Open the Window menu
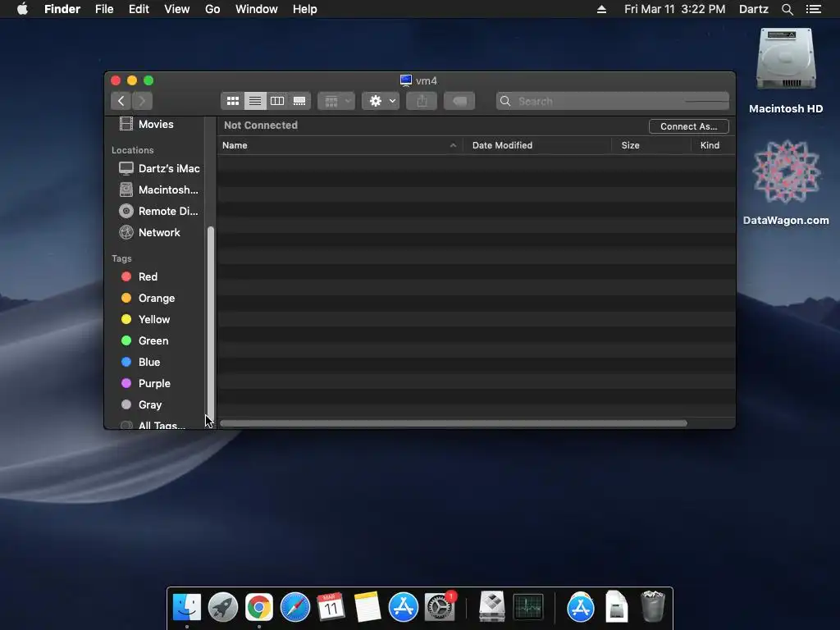 [x=257, y=9]
